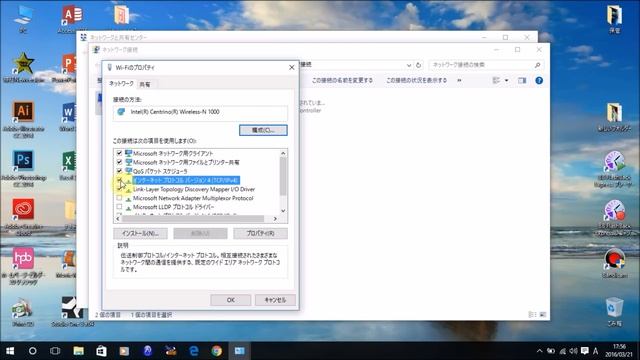Refresh the ネットワーク接続 address bar
The width and height of the screenshot is (640, 360).
tap(418, 65)
